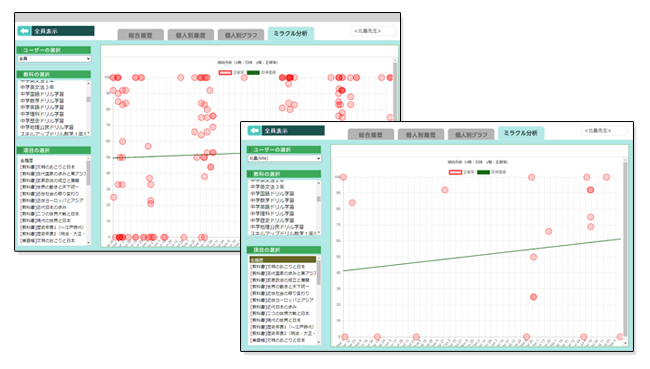Click the 全員表示 button in front window
The height and width of the screenshot is (369, 650).
[293, 131]
